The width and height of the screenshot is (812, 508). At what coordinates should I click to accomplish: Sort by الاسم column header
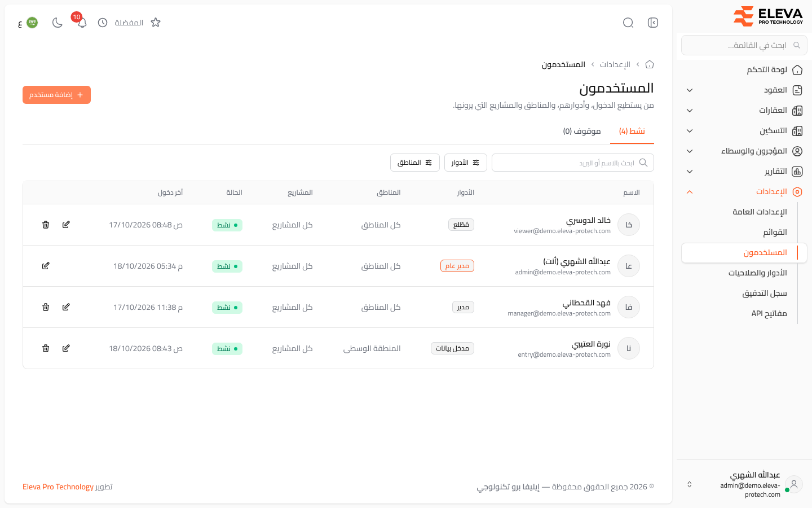(x=632, y=192)
